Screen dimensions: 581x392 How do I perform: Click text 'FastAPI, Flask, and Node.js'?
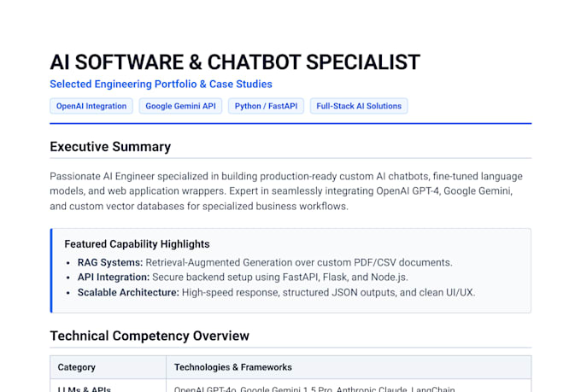[345, 278]
